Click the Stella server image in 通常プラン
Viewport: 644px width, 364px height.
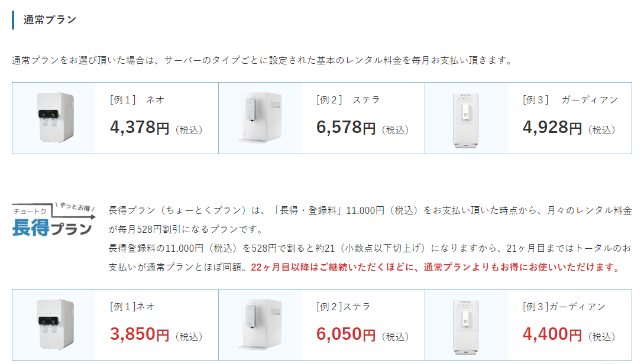pyautogui.click(x=260, y=118)
